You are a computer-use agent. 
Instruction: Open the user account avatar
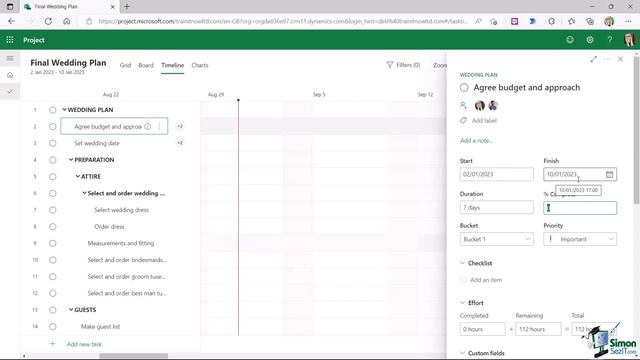tap(629, 40)
